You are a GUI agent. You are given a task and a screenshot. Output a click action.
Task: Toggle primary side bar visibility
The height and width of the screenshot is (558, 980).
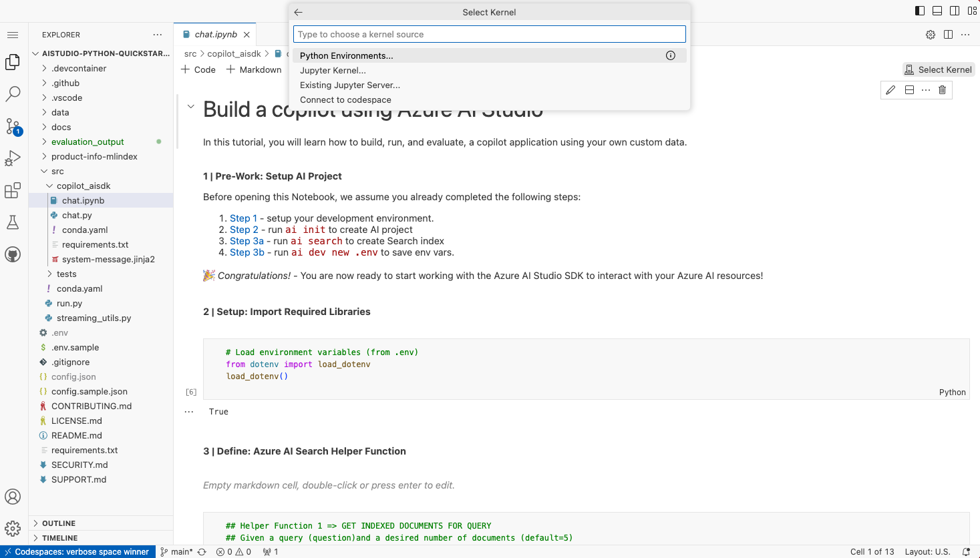[x=920, y=11]
